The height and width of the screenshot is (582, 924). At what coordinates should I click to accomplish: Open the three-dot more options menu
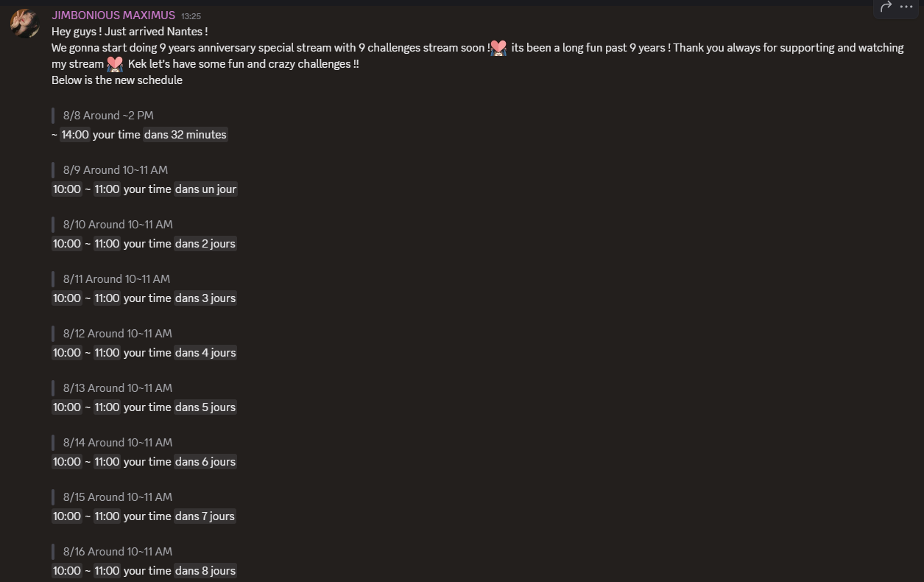tap(906, 7)
